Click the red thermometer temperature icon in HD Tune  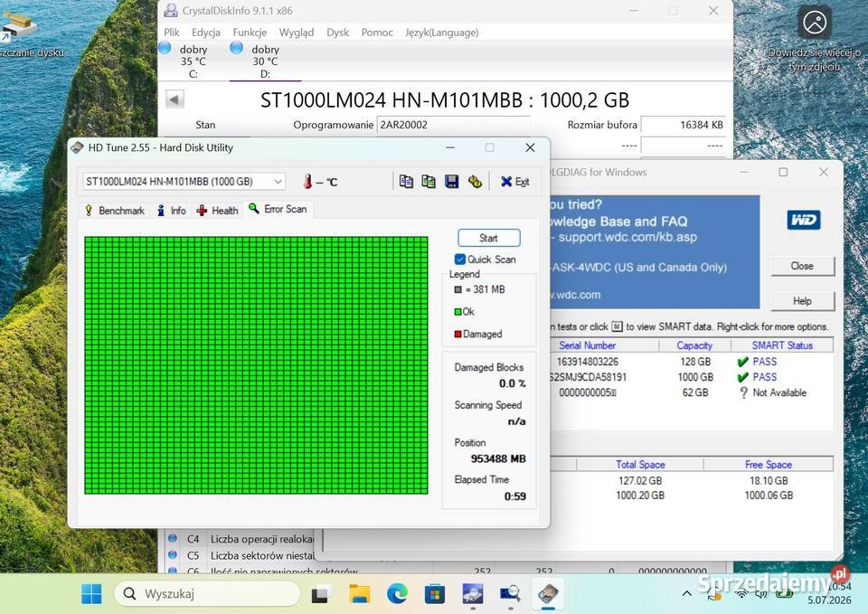coord(307,181)
